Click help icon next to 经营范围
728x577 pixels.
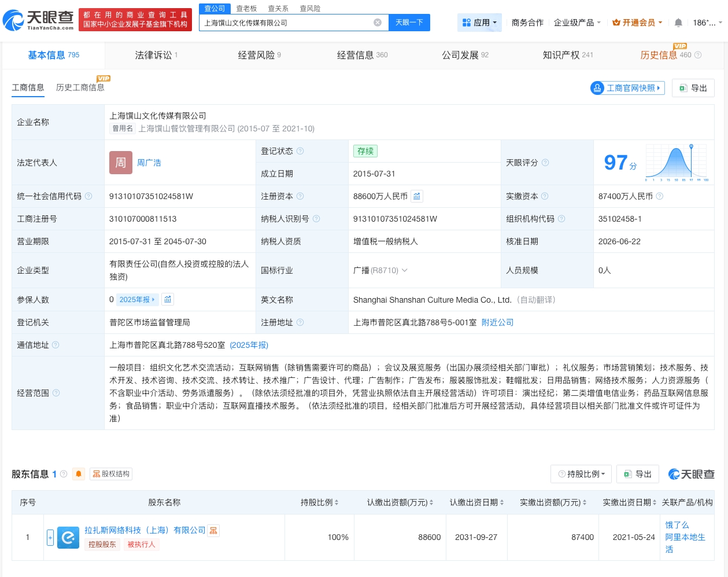coord(56,393)
